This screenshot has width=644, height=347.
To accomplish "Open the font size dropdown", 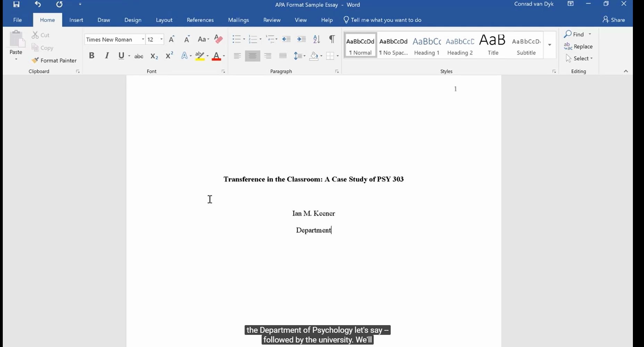I will tap(161, 39).
